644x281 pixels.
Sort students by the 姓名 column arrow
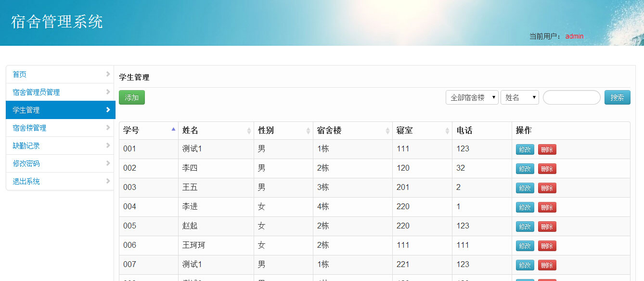pyautogui.click(x=250, y=130)
